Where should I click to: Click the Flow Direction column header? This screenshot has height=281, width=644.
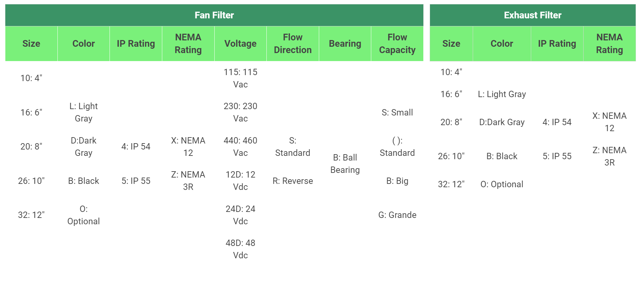coord(292,44)
